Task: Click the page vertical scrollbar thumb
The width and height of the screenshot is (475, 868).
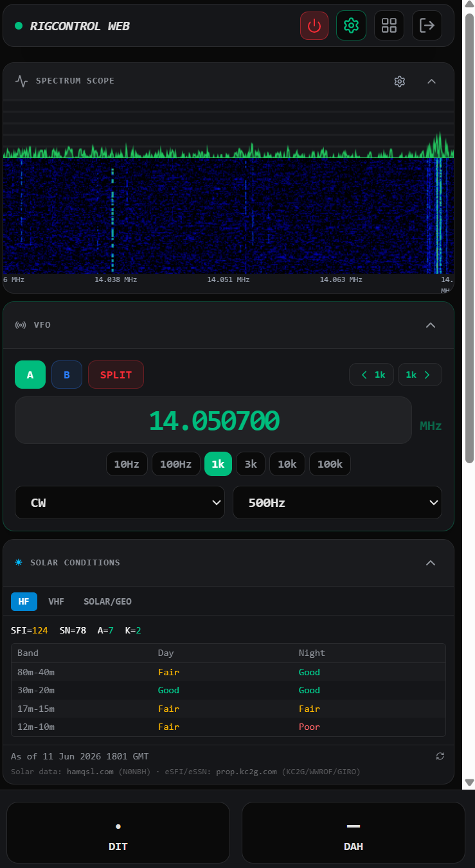Action: pyautogui.click(x=469, y=238)
